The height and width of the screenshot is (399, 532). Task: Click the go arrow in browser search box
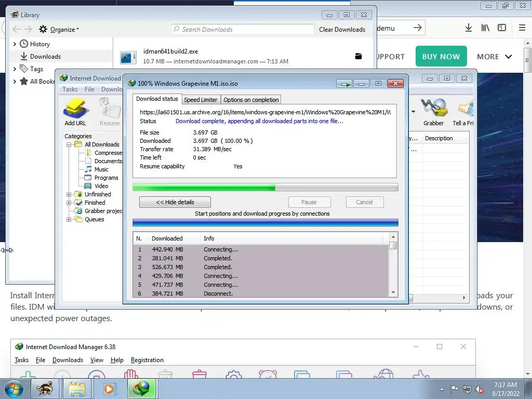(418, 28)
